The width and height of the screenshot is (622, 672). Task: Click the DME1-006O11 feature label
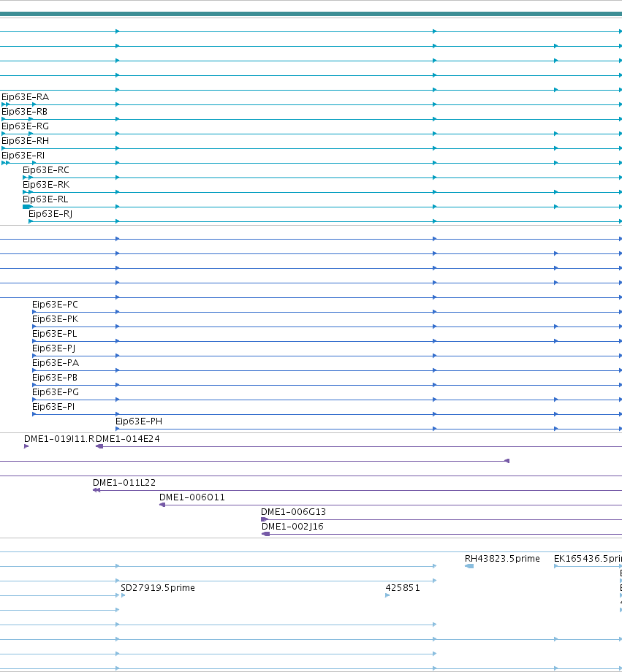coord(191,497)
